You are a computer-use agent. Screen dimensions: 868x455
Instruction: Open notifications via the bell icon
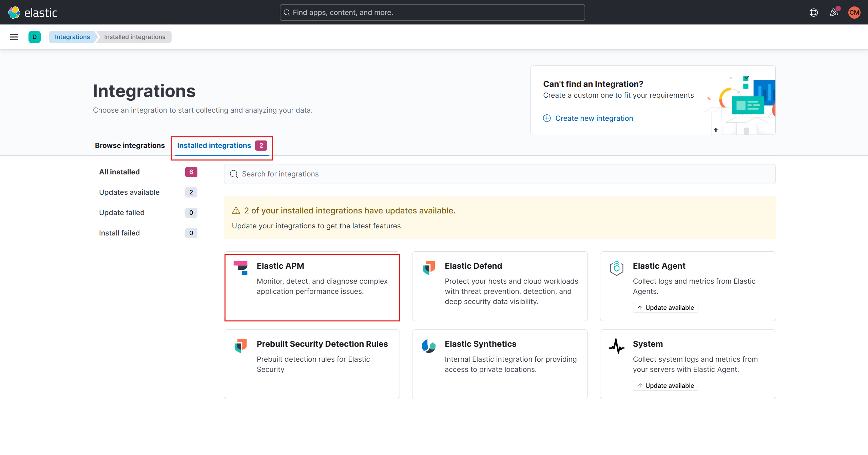click(x=834, y=12)
